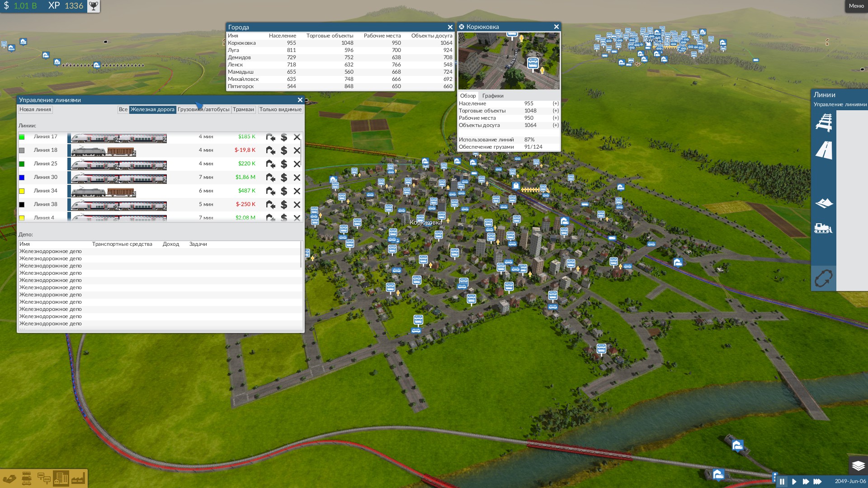Switch to the Графики tab in Корюковка window

[493, 96]
